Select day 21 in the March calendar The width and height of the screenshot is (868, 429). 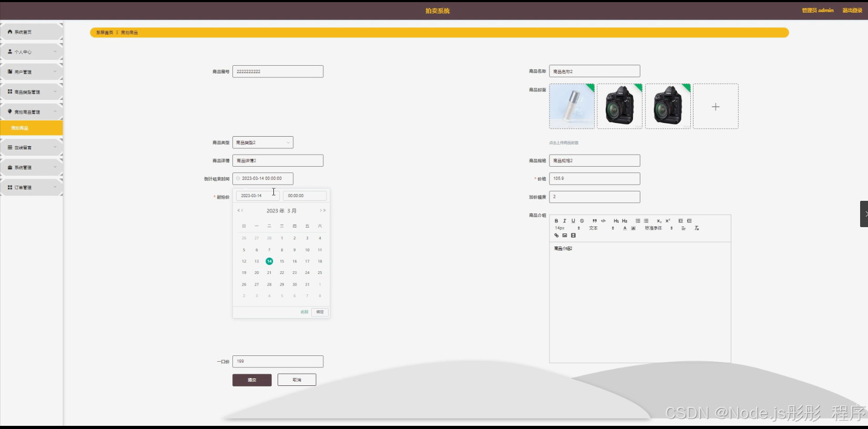click(x=269, y=273)
